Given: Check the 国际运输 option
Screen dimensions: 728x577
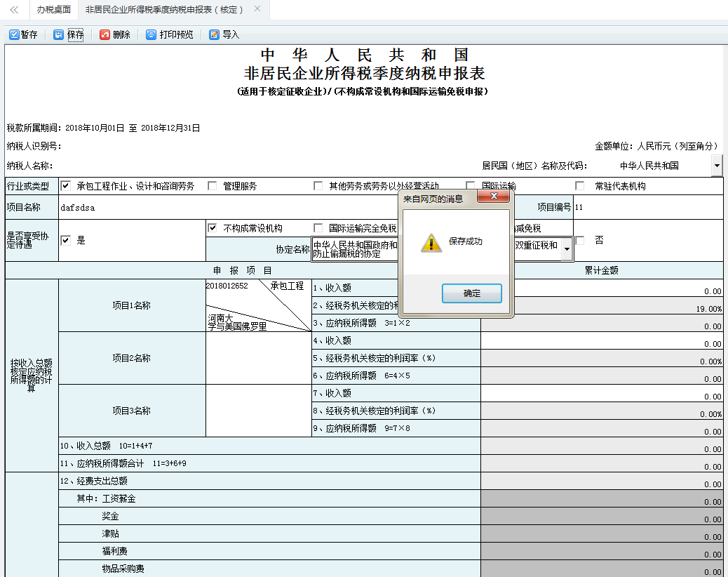Looking at the screenshot, I should click(x=470, y=185).
